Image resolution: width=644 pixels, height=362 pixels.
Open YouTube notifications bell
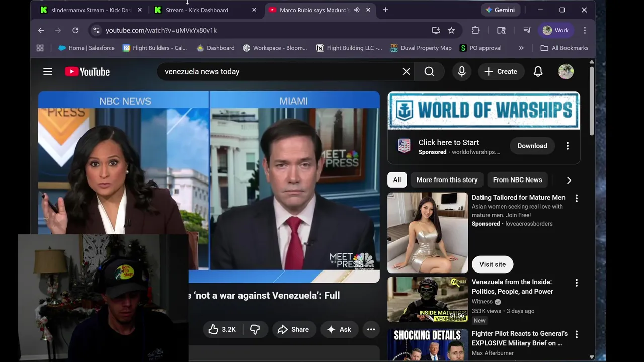point(538,72)
